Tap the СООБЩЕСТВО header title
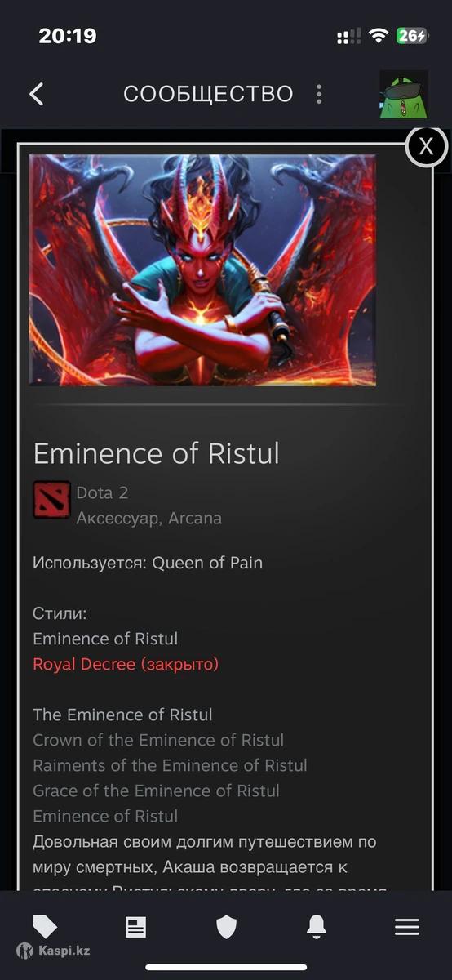The height and width of the screenshot is (980, 452). tap(208, 94)
